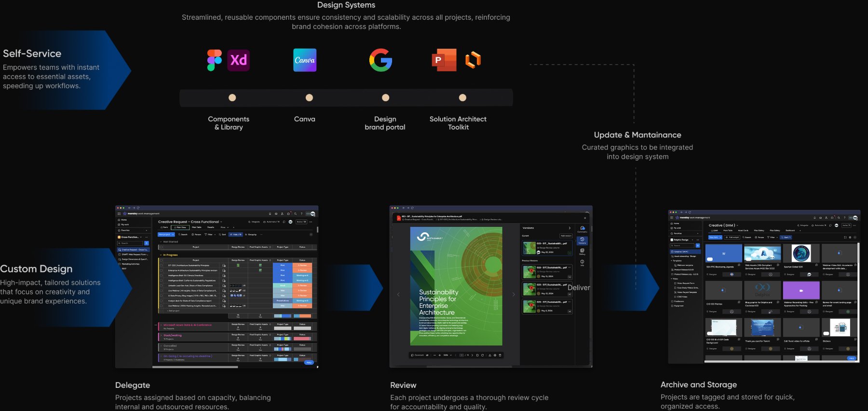
Task: Click Group by in Delegate window toolbar
Action: 251,235
